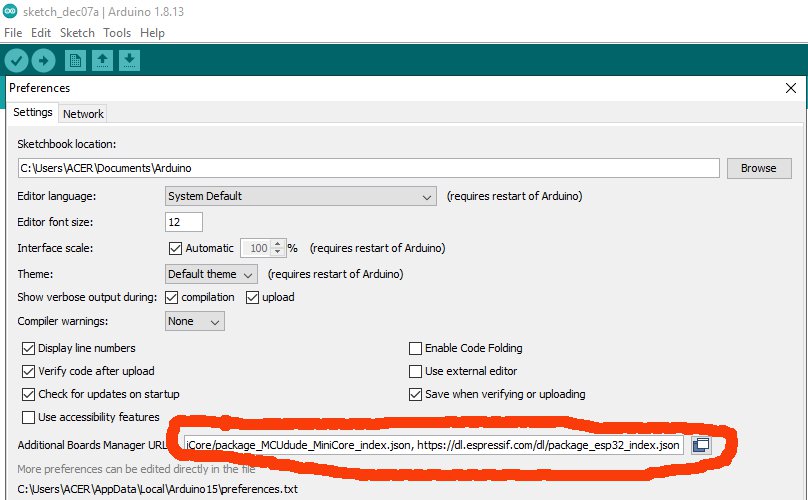This screenshot has height=500, width=808.
Task: Enable Code Folding checkbox
Action: tap(415, 348)
